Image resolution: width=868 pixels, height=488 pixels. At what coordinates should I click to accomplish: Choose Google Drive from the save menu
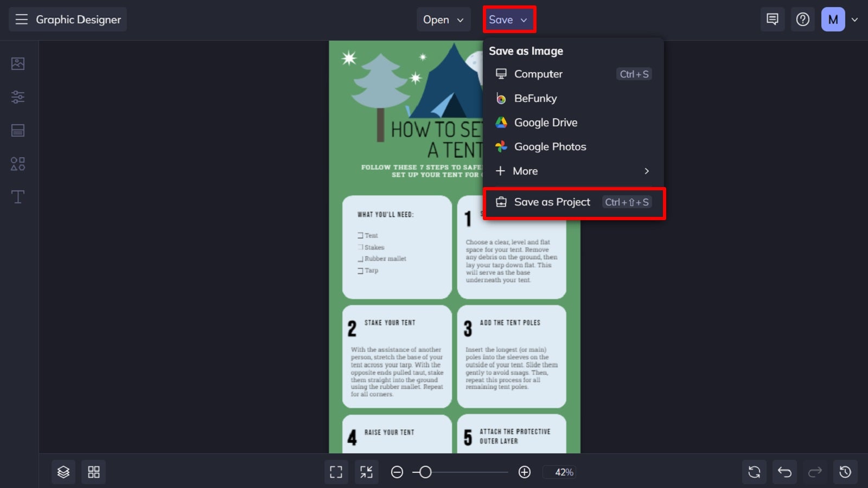pos(545,123)
